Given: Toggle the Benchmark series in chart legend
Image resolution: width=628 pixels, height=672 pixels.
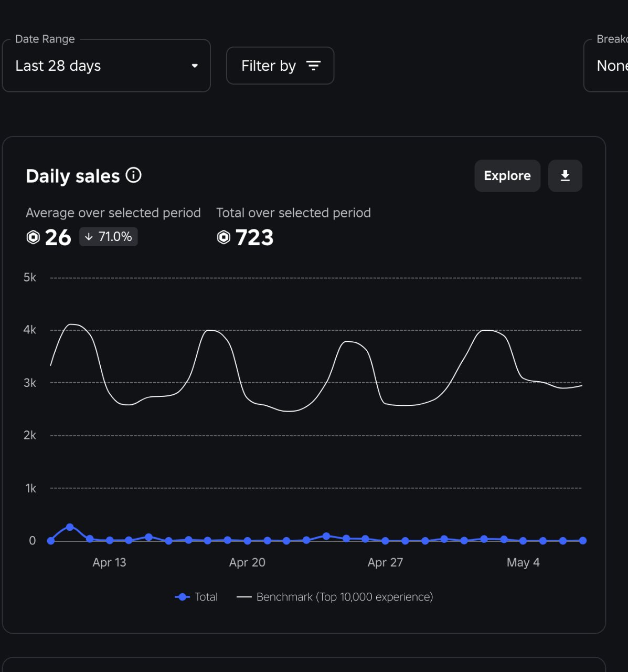Looking at the screenshot, I should [x=335, y=597].
